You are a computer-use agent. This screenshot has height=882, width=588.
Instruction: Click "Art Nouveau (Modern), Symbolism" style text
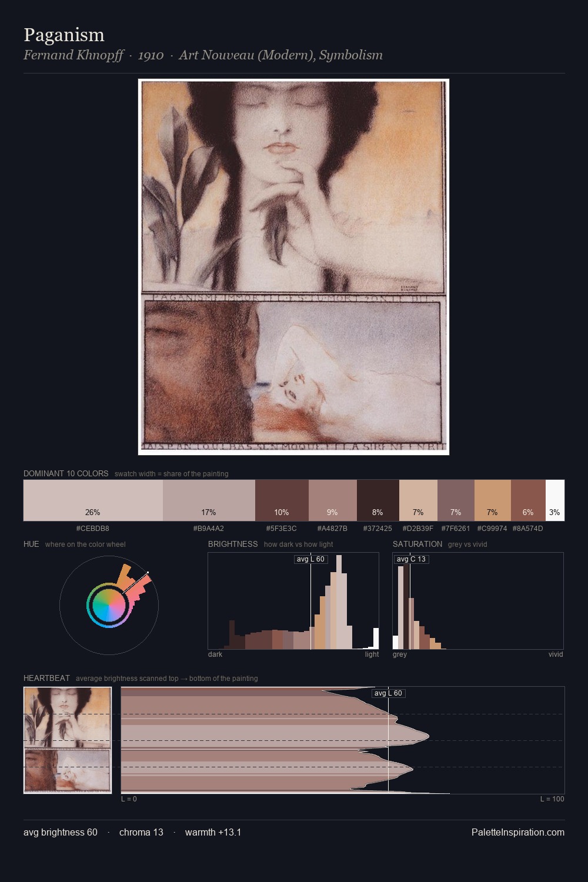(280, 55)
